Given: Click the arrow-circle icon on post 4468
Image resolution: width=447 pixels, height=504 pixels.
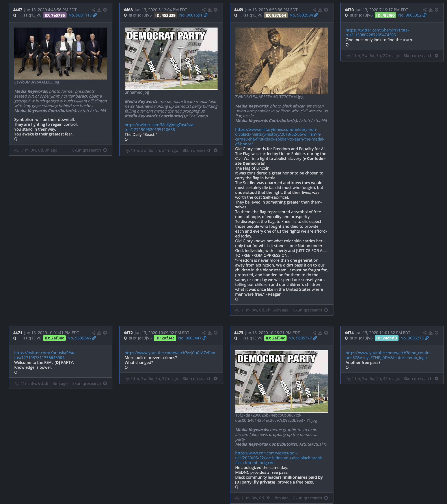Looking at the screenshot, I should coord(216,10).
